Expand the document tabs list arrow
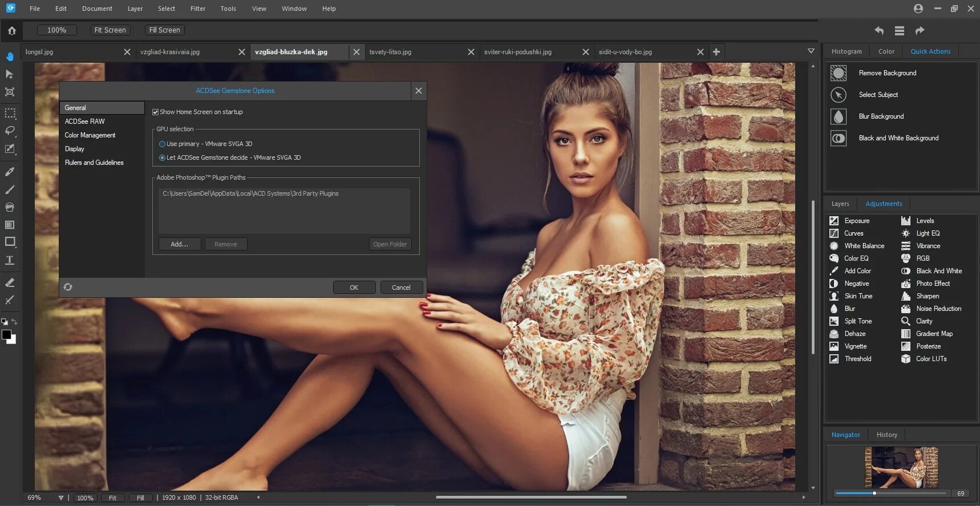The height and width of the screenshot is (506, 980). 811,51
